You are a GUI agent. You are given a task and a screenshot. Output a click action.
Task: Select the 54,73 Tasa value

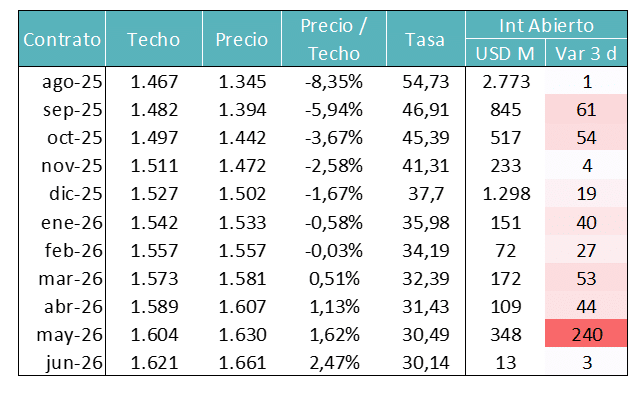(426, 82)
